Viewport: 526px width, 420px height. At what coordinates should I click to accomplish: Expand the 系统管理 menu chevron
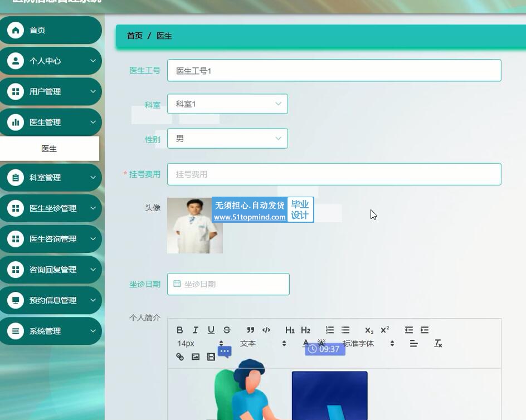93,331
